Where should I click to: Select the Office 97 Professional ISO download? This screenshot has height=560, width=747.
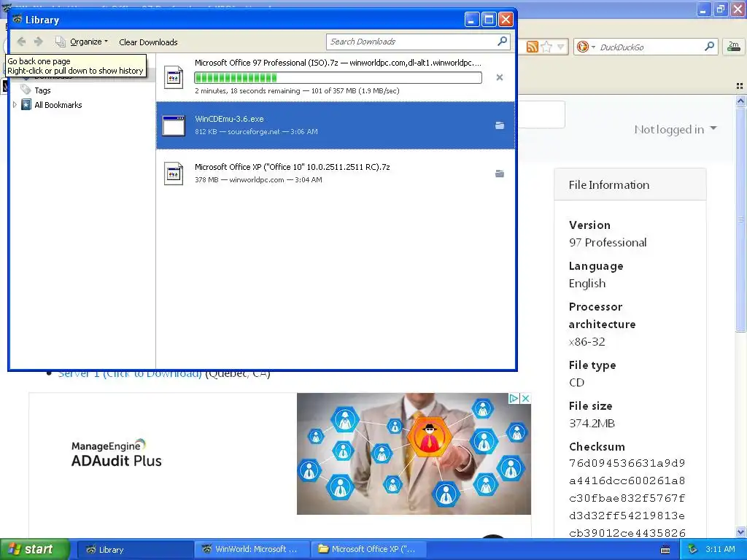click(x=336, y=77)
